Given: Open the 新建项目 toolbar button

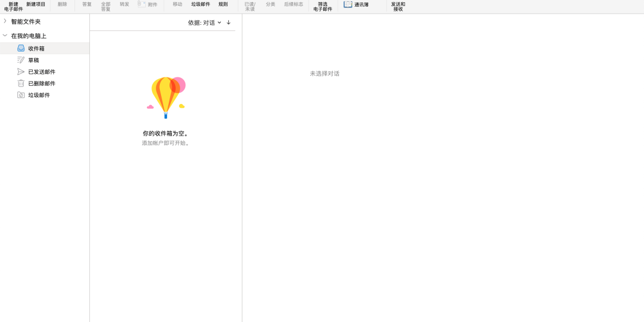Looking at the screenshot, I should pyautogui.click(x=36, y=5).
